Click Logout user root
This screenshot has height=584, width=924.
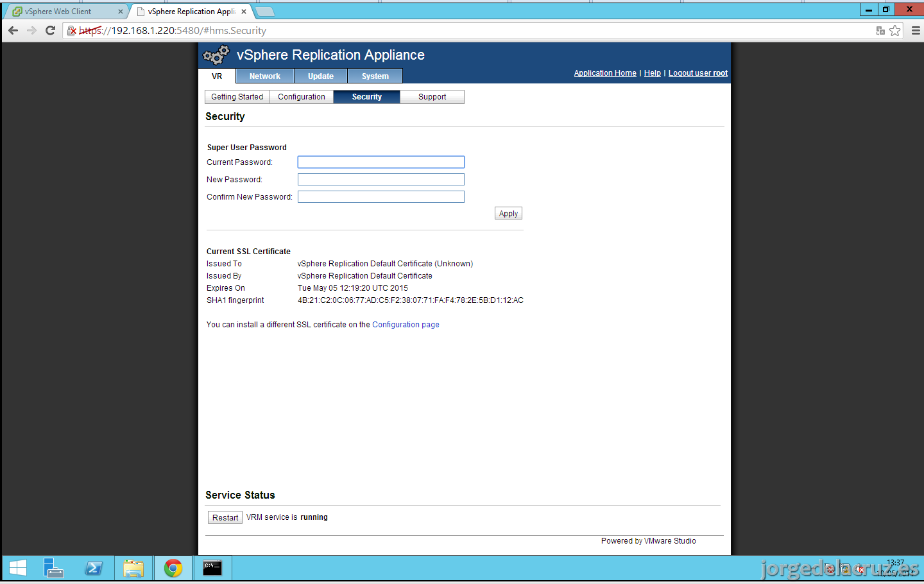coord(698,73)
